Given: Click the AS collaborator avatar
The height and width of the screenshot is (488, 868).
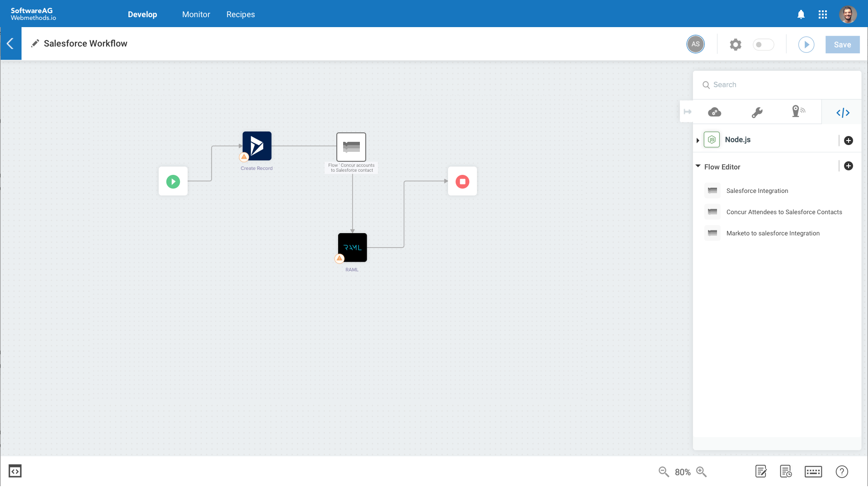Looking at the screenshot, I should 695,44.
